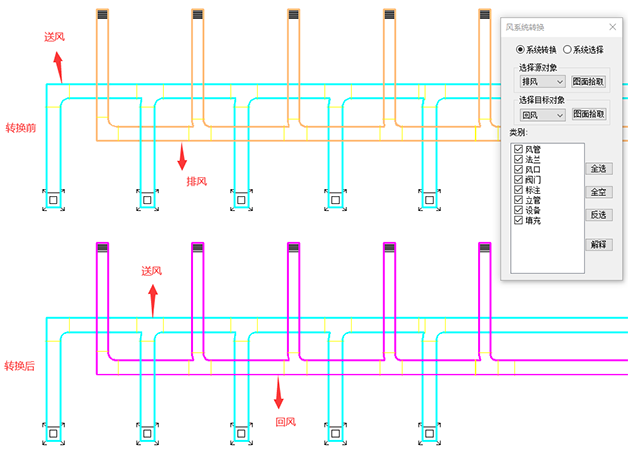The image size is (634, 451).
Task: Toggle the 法兰 checkbox
Action: pyautogui.click(x=518, y=160)
